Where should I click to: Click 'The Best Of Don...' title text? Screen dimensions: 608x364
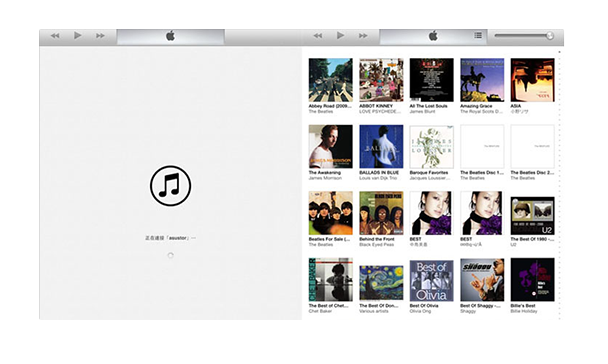[x=378, y=306]
